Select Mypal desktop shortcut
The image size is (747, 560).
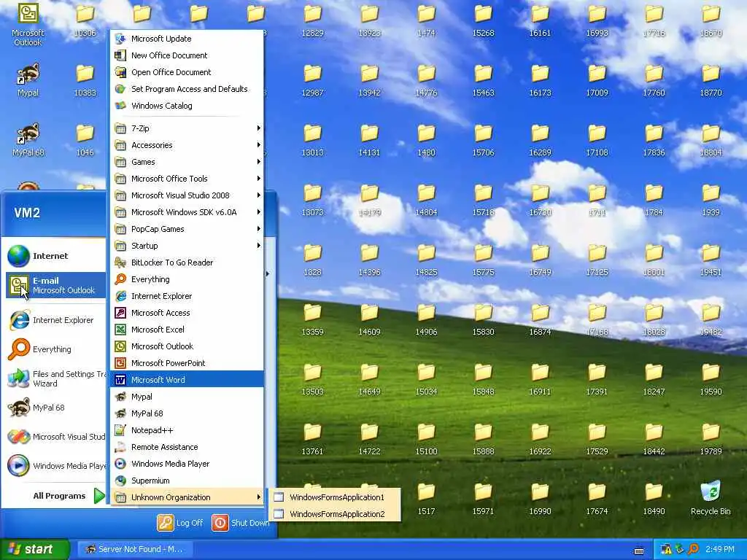coord(28,80)
